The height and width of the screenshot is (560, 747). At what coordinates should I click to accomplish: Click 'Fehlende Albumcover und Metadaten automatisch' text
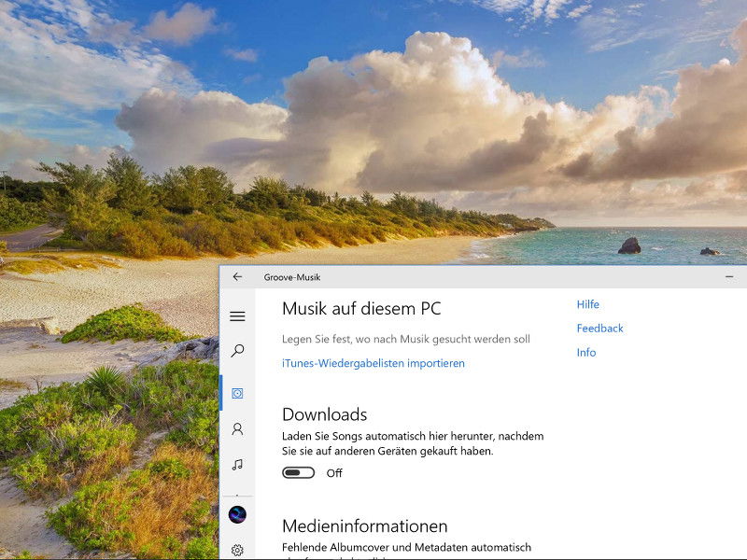tap(406, 547)
